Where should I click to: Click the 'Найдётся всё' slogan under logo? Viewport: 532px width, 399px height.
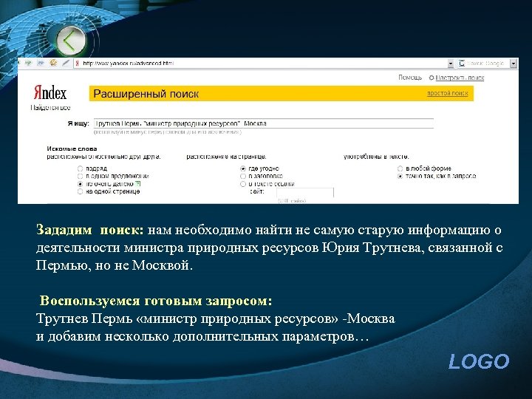[50, 108]
